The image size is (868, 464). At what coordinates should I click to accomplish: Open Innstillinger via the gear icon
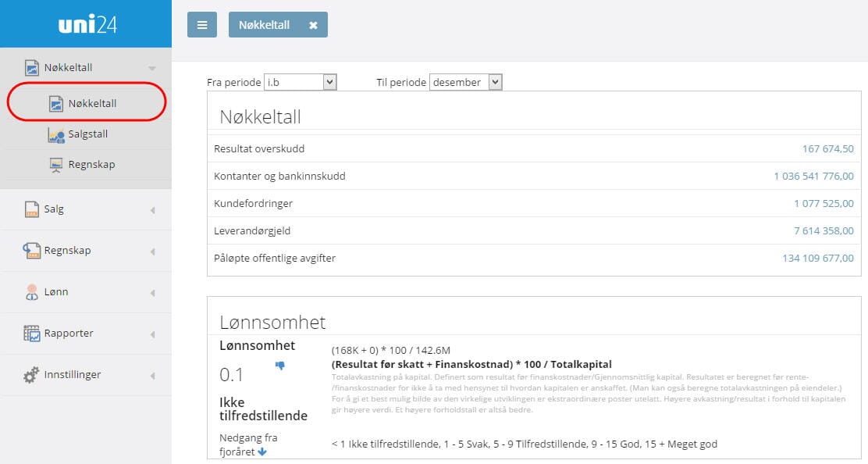30,374
